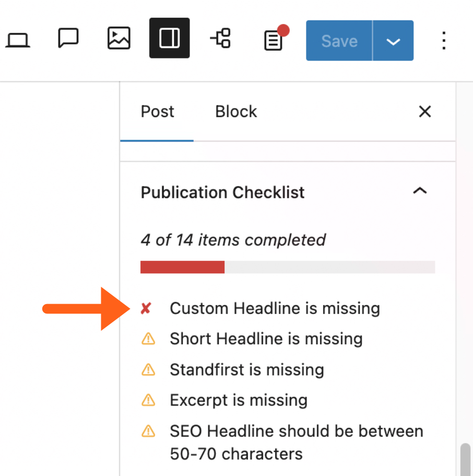The image size is (473, 476).
Task: Click the image media icon in toolbar
Action: 119,39
